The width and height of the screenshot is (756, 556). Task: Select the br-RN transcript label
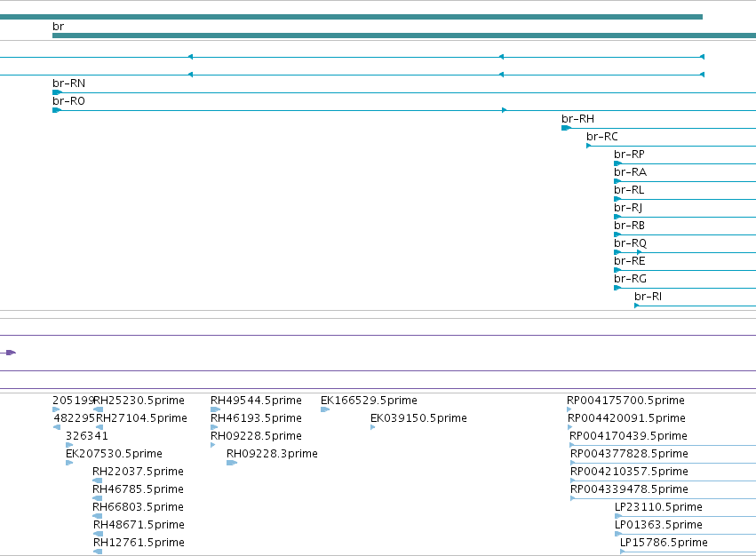click(69, 83)
